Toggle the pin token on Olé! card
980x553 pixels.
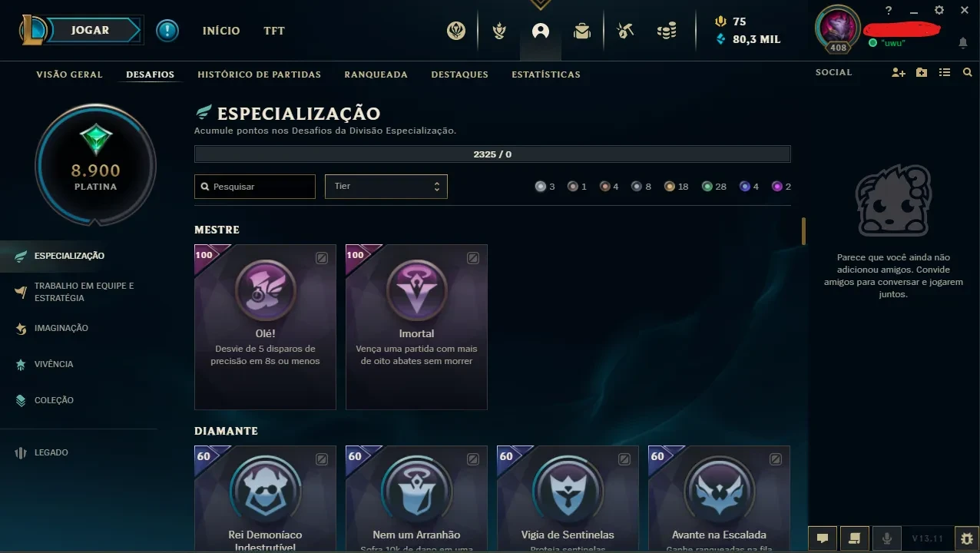click(322, 258)
